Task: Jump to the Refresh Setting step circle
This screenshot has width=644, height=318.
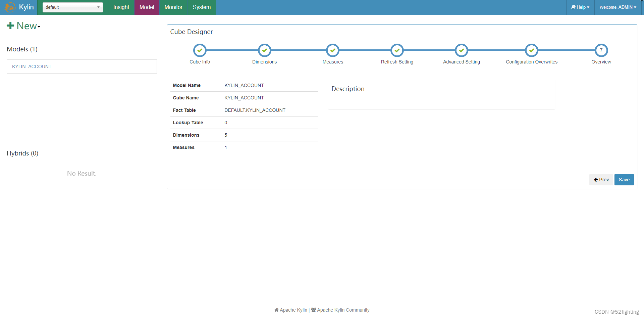Action: 397,50
